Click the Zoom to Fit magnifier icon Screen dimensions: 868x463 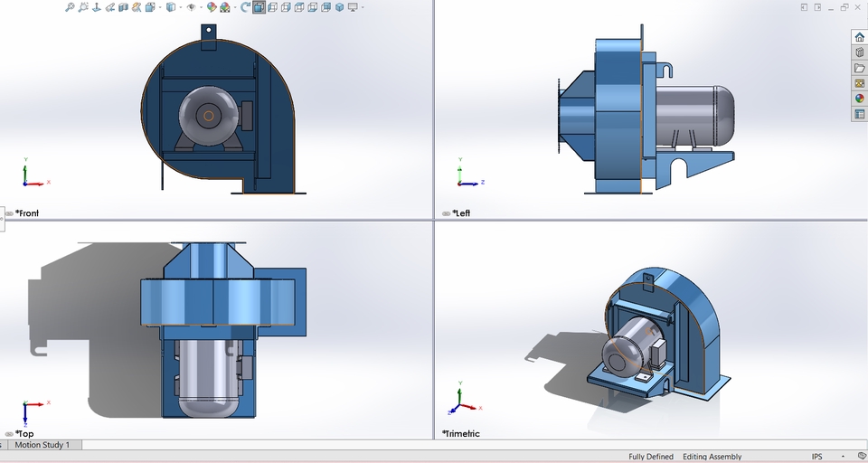[70, 7]
